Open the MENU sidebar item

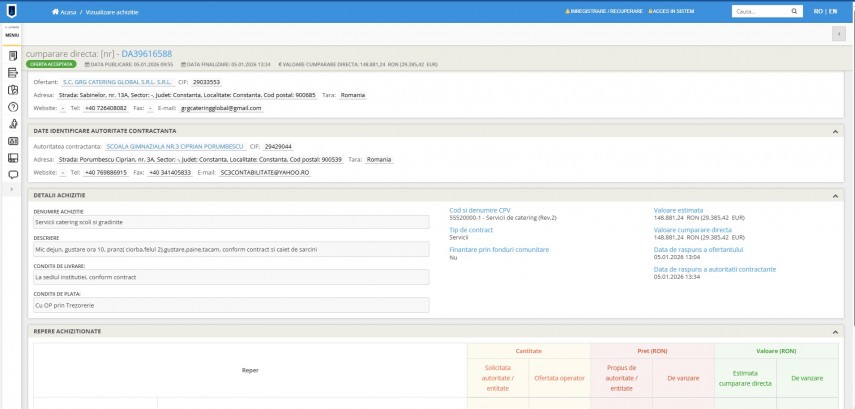pos(12,34)
